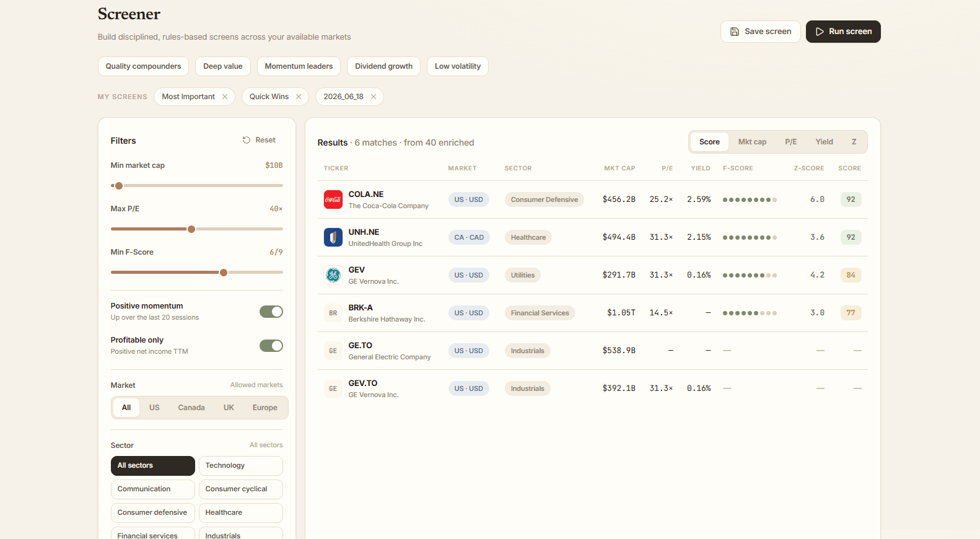Click the TICKER column header

(336, 169)
